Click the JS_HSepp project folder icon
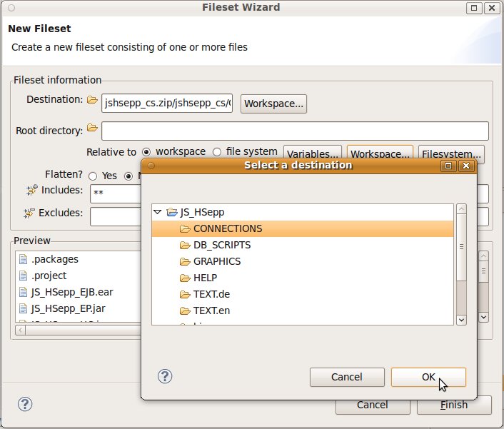504x429 pixels. click(172, 212)
